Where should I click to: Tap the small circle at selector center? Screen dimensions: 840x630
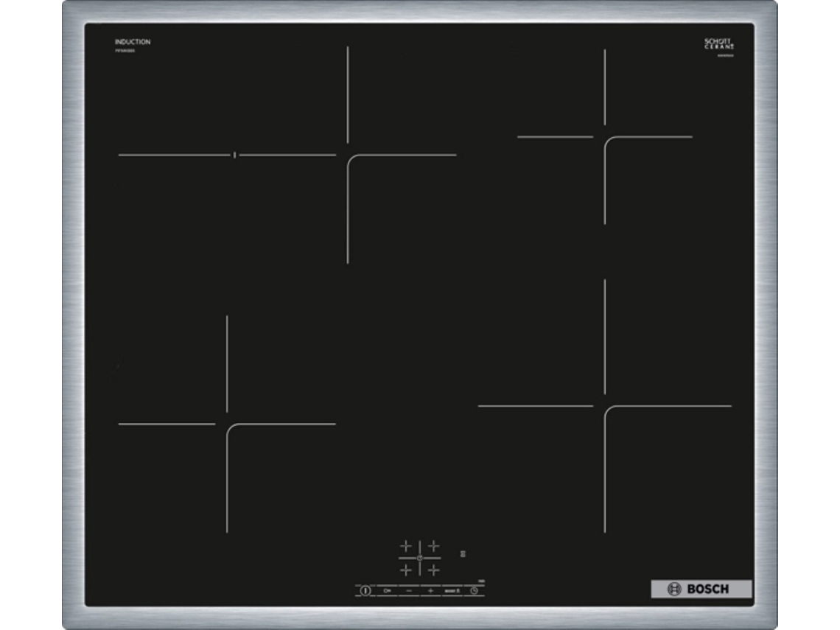point(419,558)
